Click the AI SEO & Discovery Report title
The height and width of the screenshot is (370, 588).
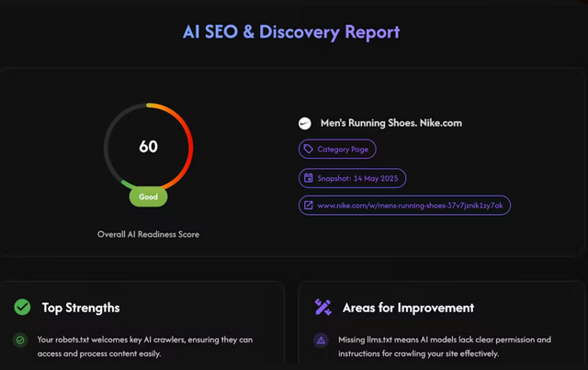[291, 32]
